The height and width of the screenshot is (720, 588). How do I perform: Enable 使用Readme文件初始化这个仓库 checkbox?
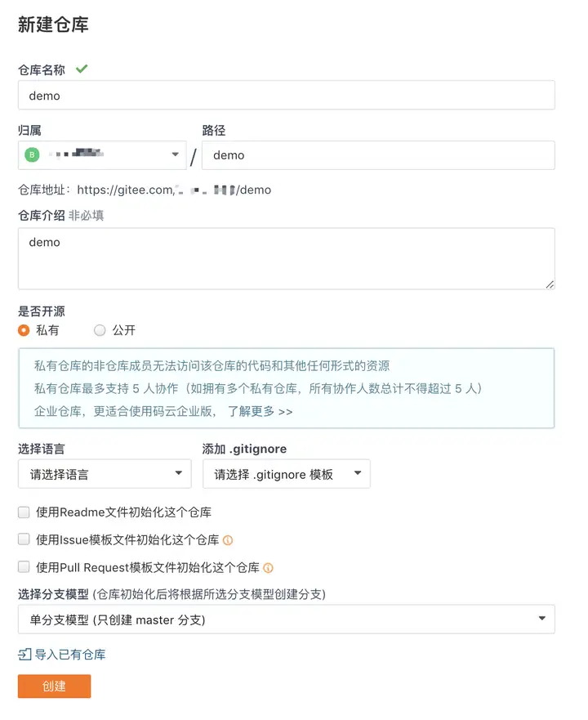coord(24,512)
